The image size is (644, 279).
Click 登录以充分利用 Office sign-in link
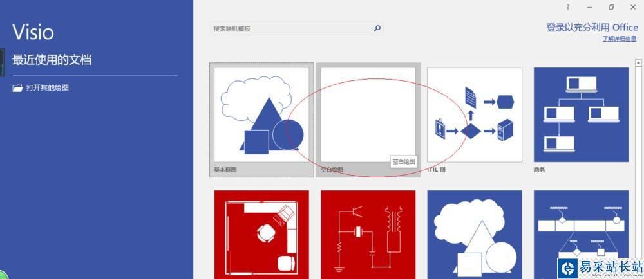(x=592, y=28)
